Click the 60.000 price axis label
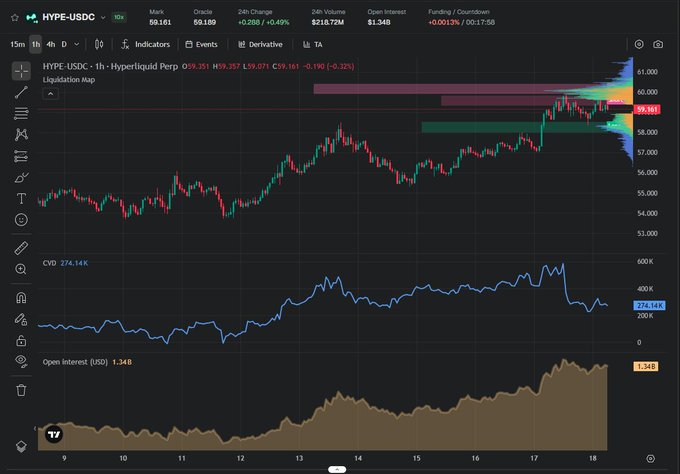 (647, 92)
